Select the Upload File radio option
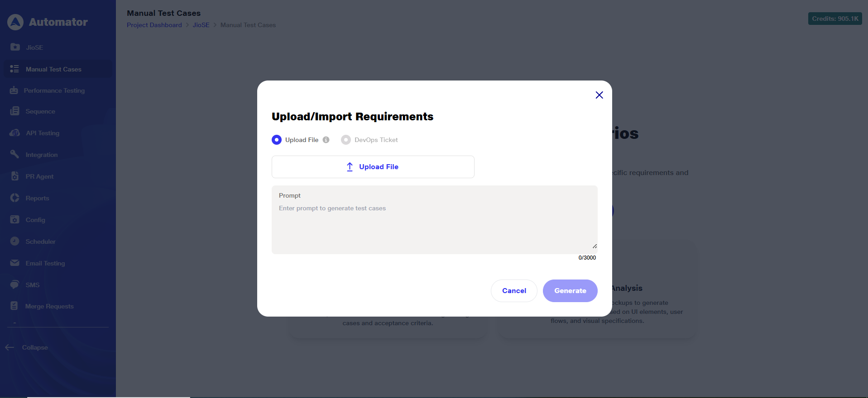Screen dimensions: 868x398 [x=277, y=140]
